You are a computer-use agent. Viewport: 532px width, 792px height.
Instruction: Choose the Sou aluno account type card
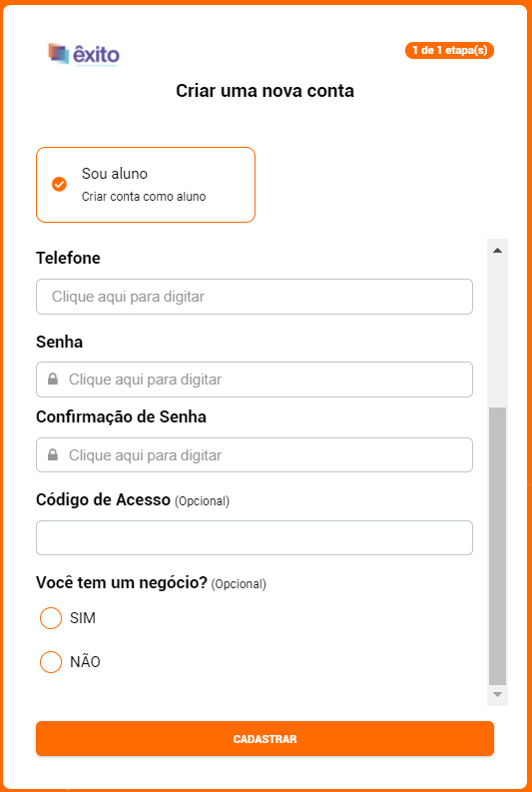[x=146, y=185]
